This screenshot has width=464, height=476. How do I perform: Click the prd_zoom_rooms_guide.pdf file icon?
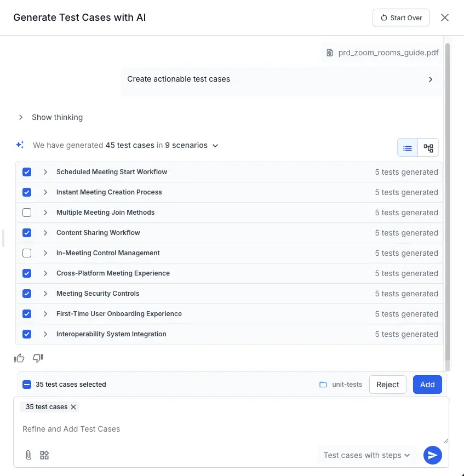click(x=329, y=52)
